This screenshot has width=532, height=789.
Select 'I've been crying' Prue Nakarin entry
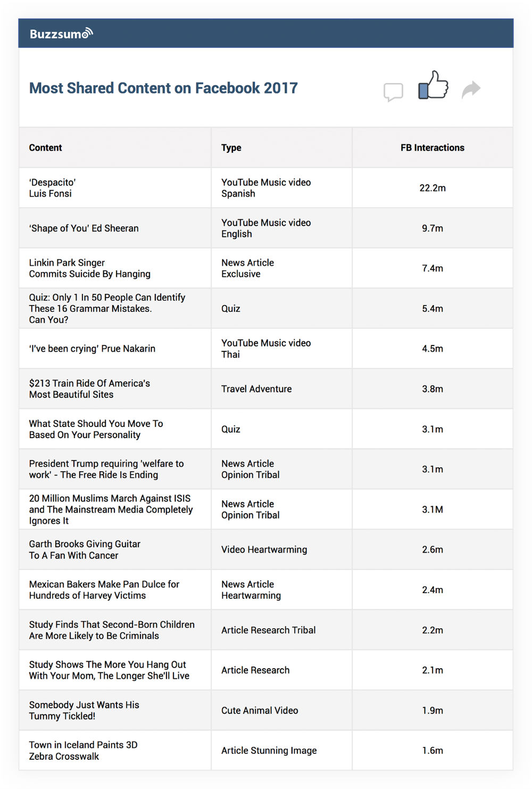pyautogui.click(x=92, y=349)
